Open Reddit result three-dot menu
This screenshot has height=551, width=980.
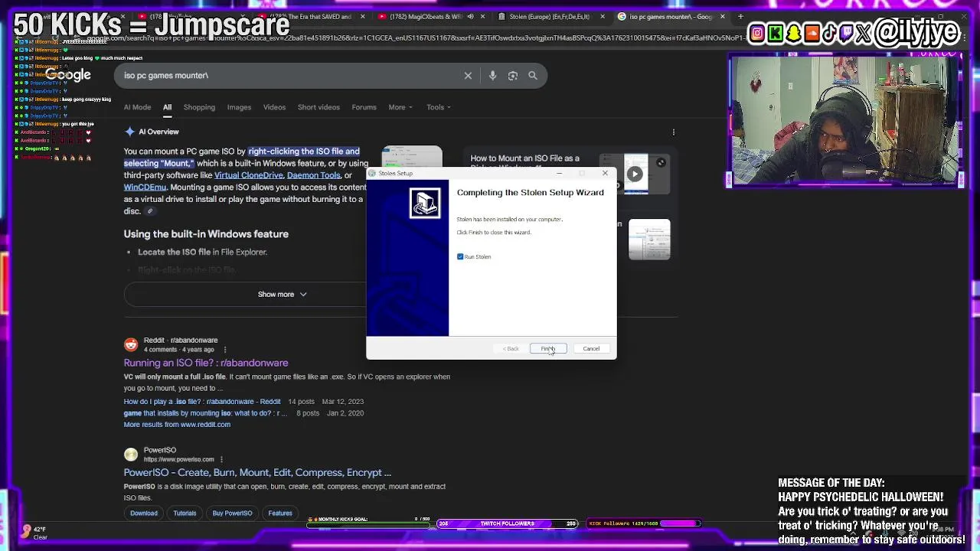(224, 350)
